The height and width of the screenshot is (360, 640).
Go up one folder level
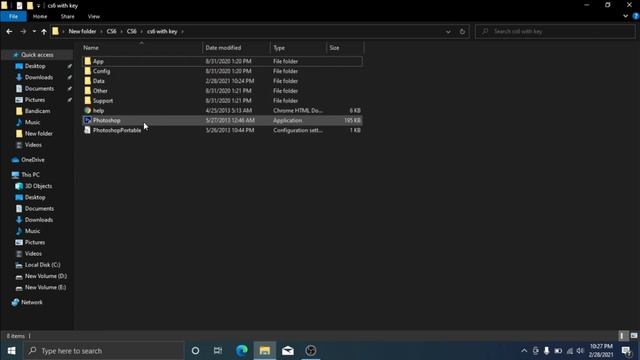point(44,31)
